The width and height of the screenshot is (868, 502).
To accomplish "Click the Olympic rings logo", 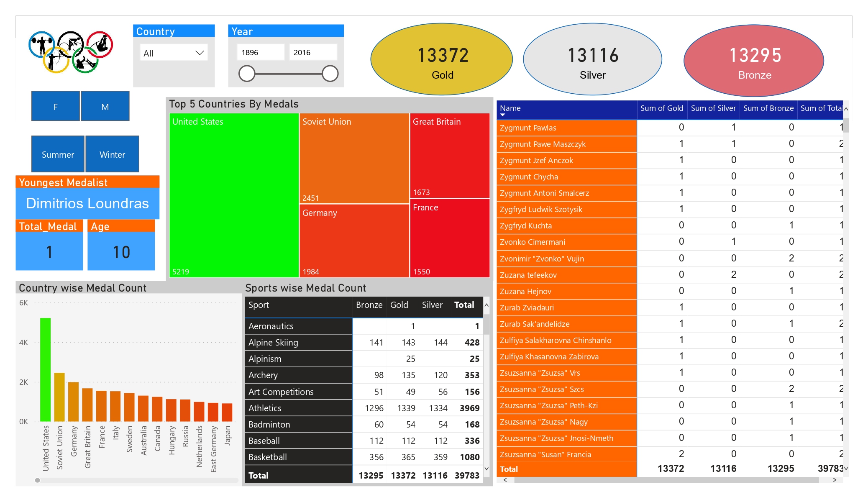I will 71,52.
